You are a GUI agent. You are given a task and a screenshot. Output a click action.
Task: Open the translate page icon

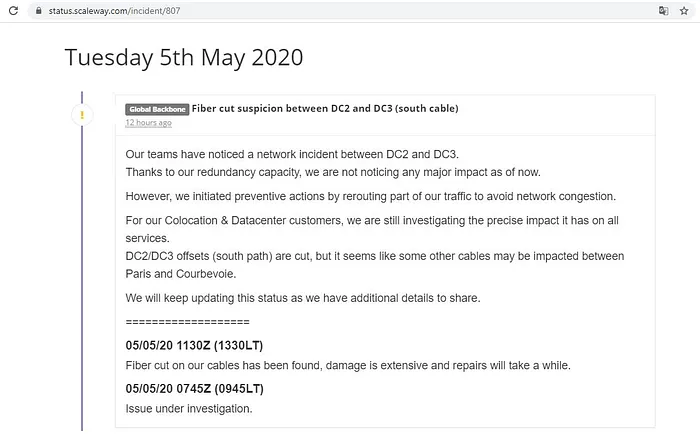tap(662, 10)
